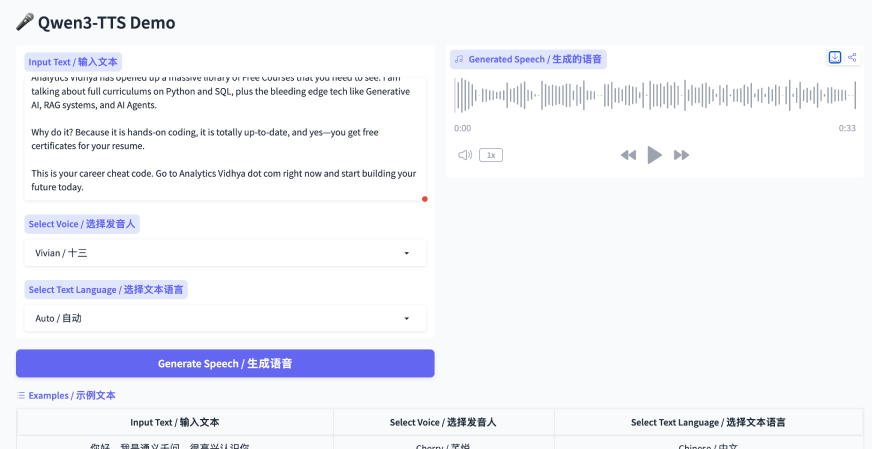Image resolution: width=872 pixels, height=449 pixels.
Task: Click the Vivian voice selection field
Action: (225, 253)
